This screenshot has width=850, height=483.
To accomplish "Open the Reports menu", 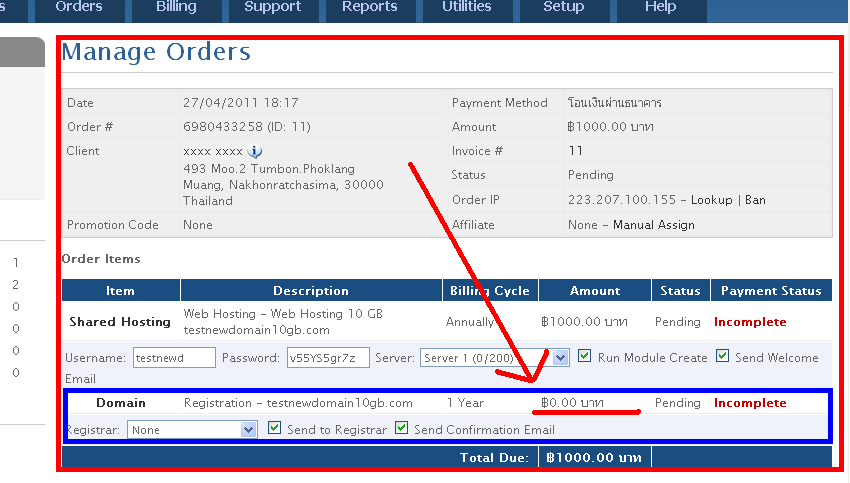I will pyautogui.click(x=370, y=8).
